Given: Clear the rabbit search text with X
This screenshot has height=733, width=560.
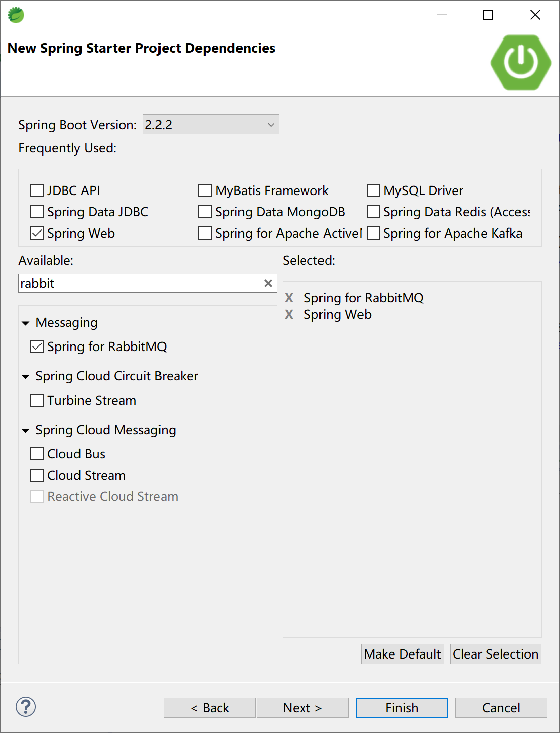Looking at the screenshot, I should pyautogui.click(x=268, y=283).
